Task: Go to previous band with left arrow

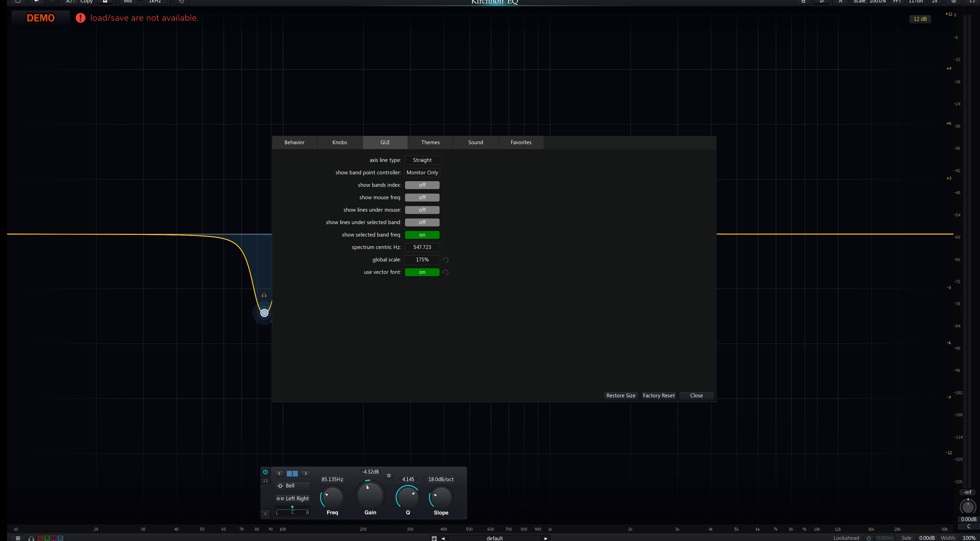Action: point(279,473)
